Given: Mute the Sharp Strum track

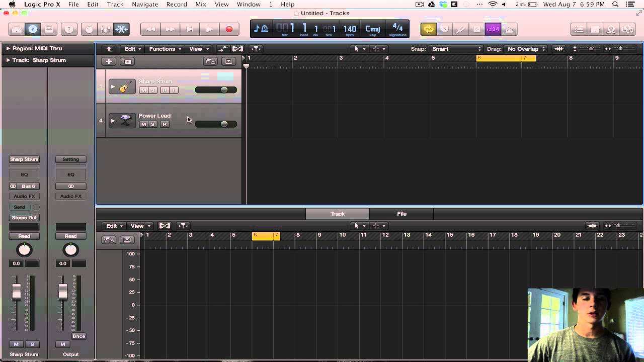Looking at the screenshot, I should pyautogui.click(x=143, y=90).
